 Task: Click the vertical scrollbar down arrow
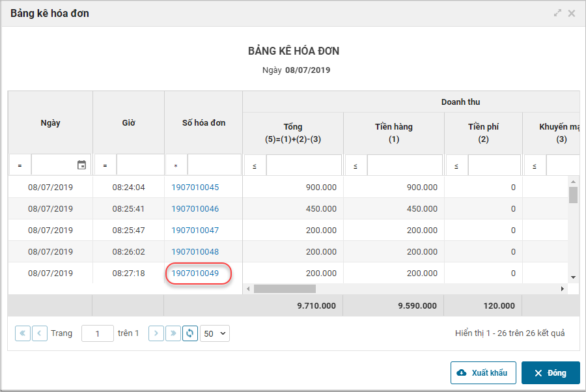(x=573, y=277)
